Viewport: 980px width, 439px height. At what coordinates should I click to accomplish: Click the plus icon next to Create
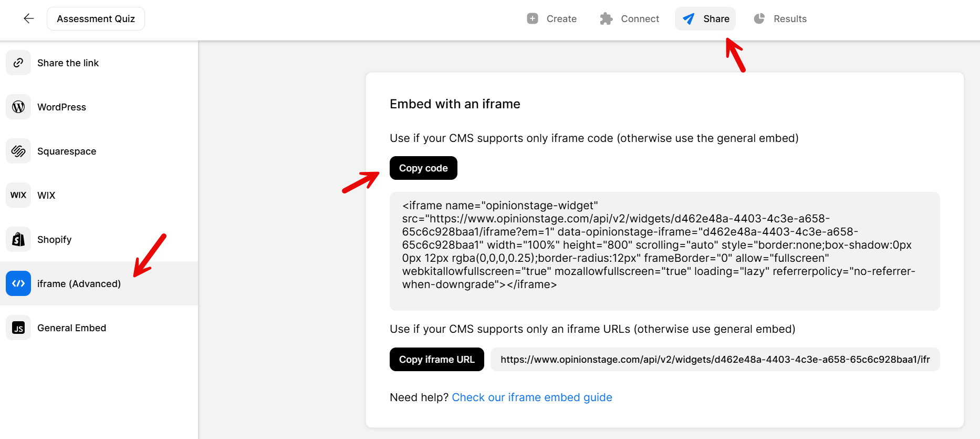click(532, 18)
